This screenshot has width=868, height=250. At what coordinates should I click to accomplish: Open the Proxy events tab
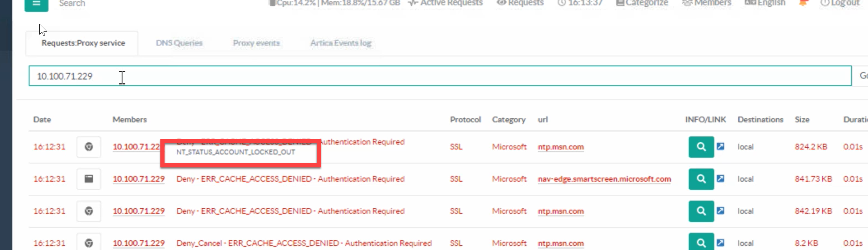tap(256, 43)
